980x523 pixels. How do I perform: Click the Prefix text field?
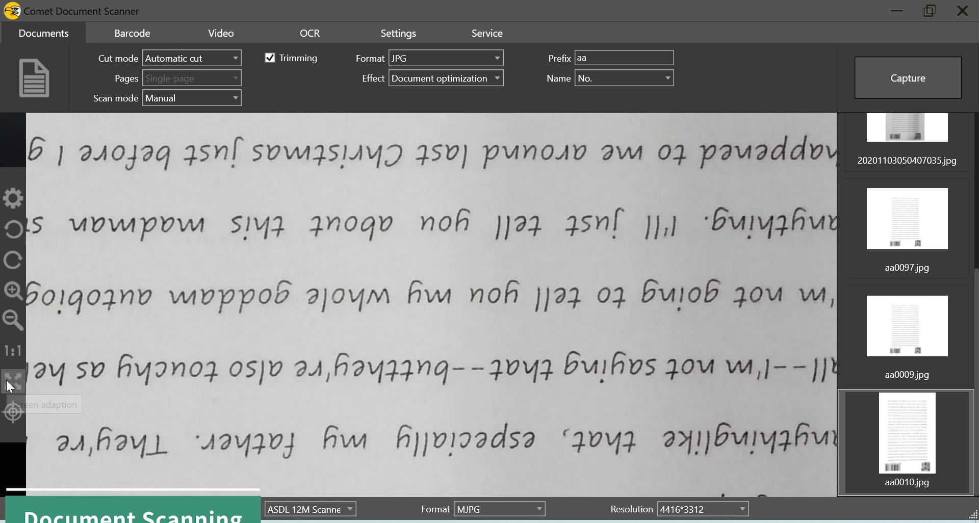[624, 58]
